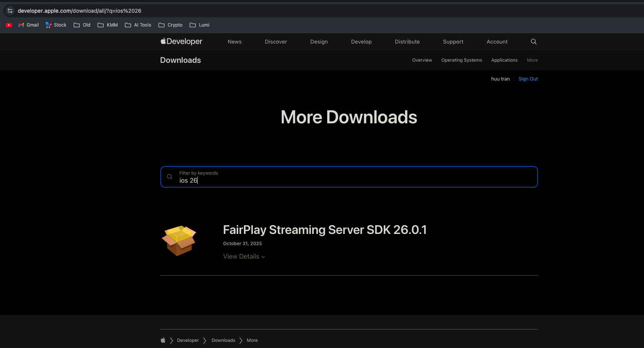Open the site search magnifier icon

click(533, 42)
